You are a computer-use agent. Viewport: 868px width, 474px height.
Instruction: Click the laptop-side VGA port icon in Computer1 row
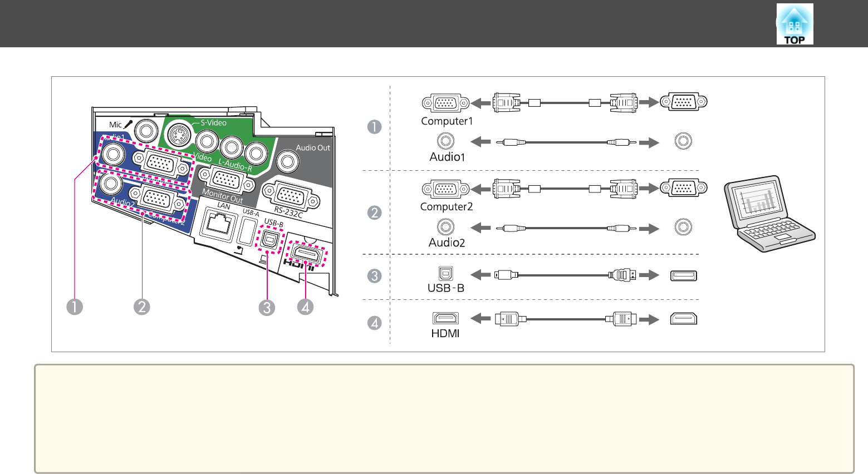(684, 102)
